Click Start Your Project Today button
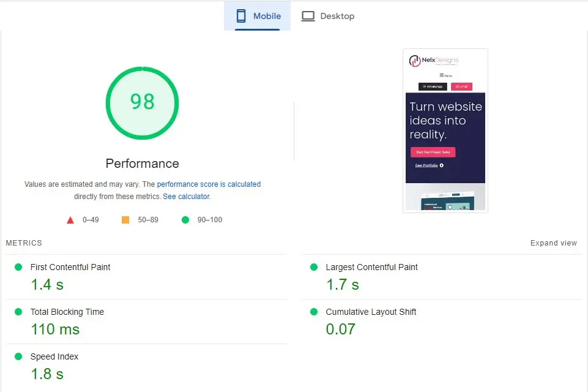Viewport: 588px width, 392px height. [x=433, y=152]
